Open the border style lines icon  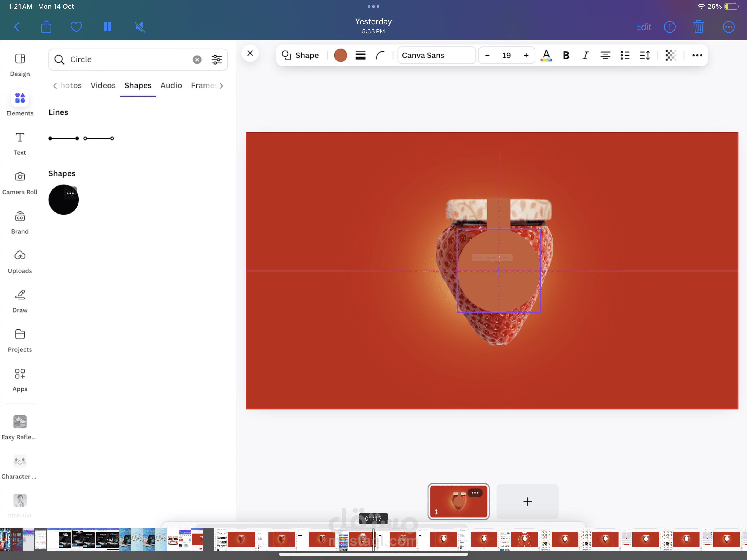click(360, 55)
